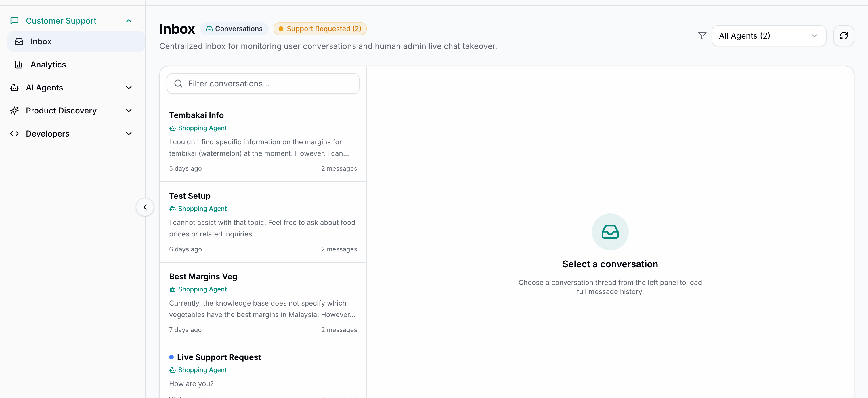Open the All Agents (2) dropdown
The width and height of the screenshot is (868, 398).
pos(768,36)
